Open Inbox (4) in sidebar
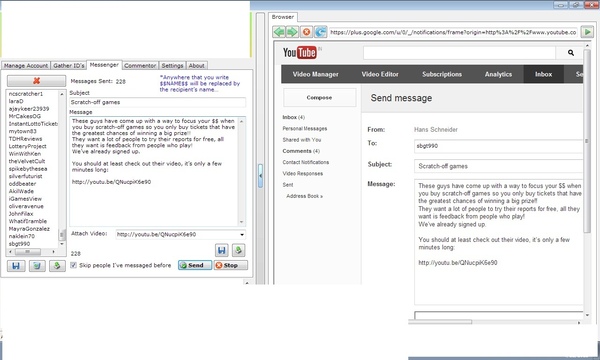 tap(293, 117)
